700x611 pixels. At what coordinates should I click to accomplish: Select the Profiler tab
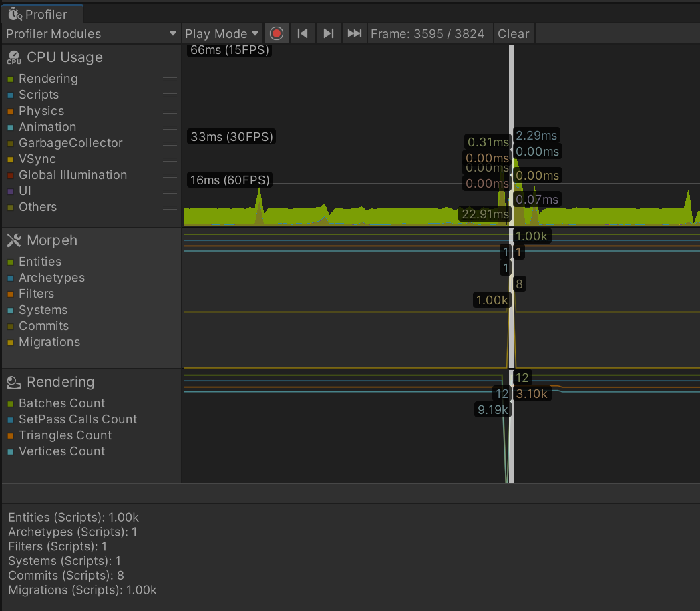tap(42, 14)
